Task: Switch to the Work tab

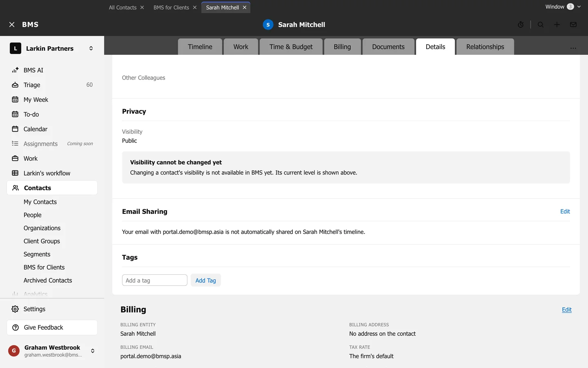Action: tap(241, 47)
